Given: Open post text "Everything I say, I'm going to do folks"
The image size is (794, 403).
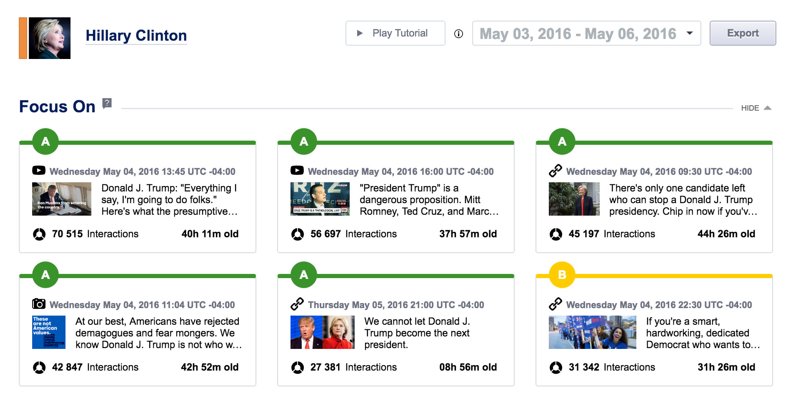Looking at the screenshot, I should click(170, 199).
